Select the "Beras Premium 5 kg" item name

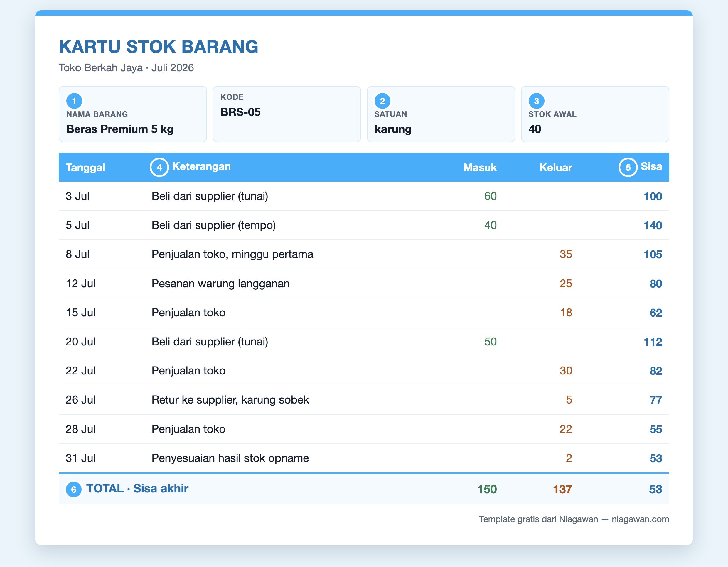click(120, 129)
